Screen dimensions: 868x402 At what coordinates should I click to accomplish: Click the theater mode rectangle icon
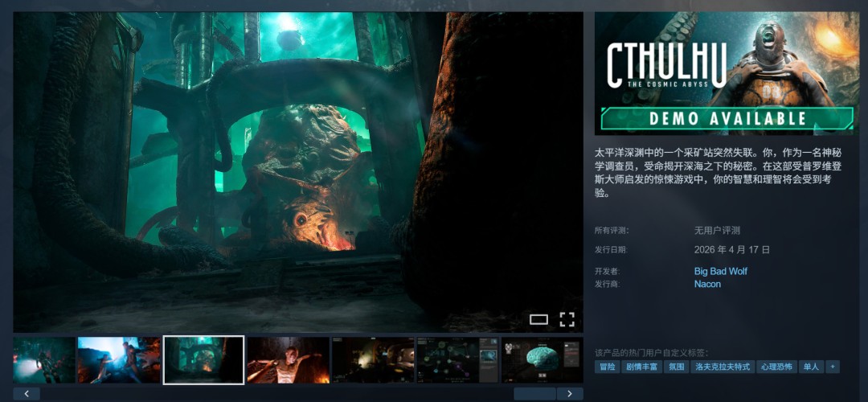pyautogui.click(x=538, y=319)
